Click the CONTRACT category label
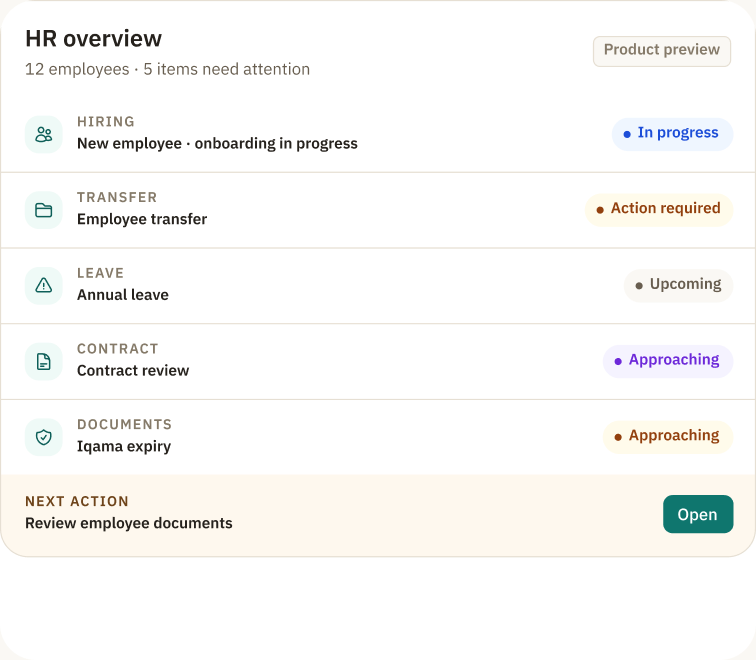This screenshot has width=756, height=660. click(118, 349)
